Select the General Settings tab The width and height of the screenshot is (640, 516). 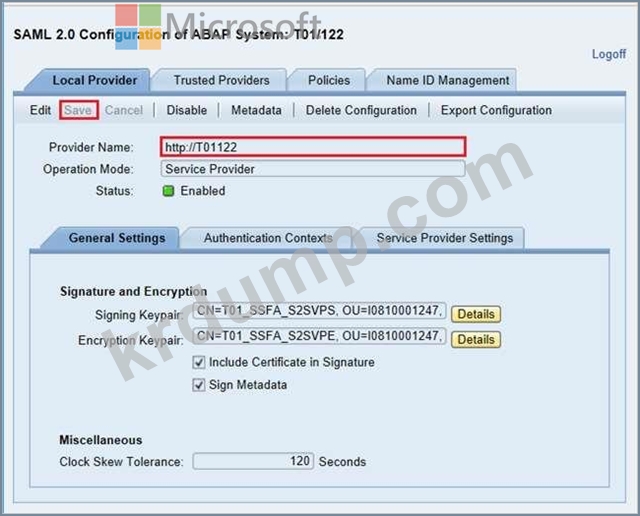(x=117, y=238)
